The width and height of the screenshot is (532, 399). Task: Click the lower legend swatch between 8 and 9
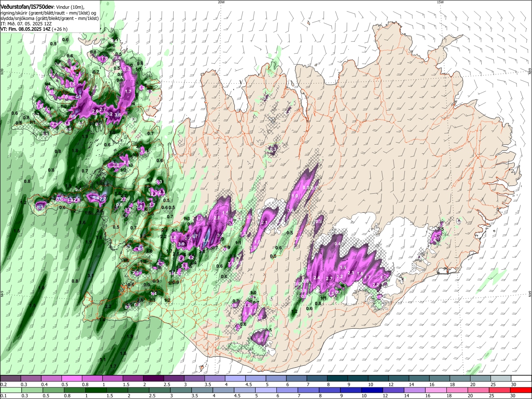click(329, 390)
